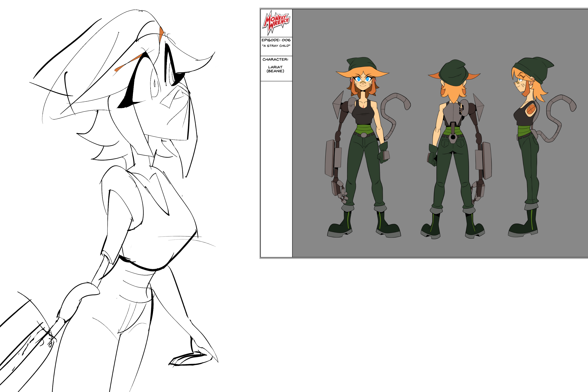Viewport: 588px width, 392px height.
Task: Select the "CHARACTER:" label
Action: pyautogui.click(x=275, y=60)
